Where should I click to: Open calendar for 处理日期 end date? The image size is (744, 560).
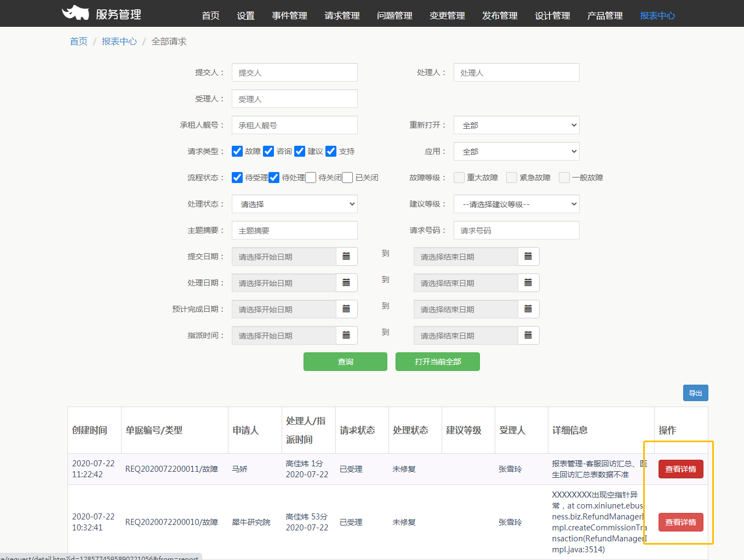coord(528,283)
